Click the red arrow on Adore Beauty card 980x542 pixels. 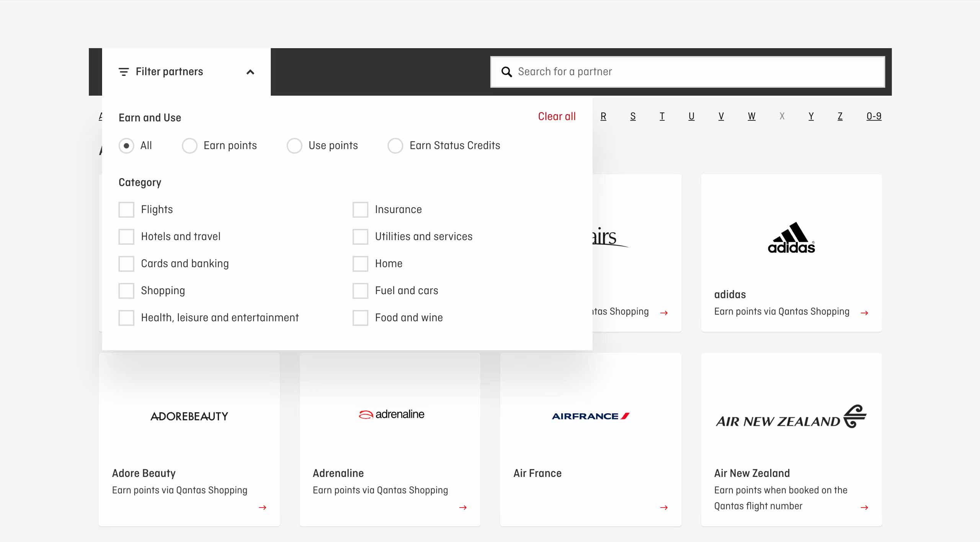[x=262, y=508]
